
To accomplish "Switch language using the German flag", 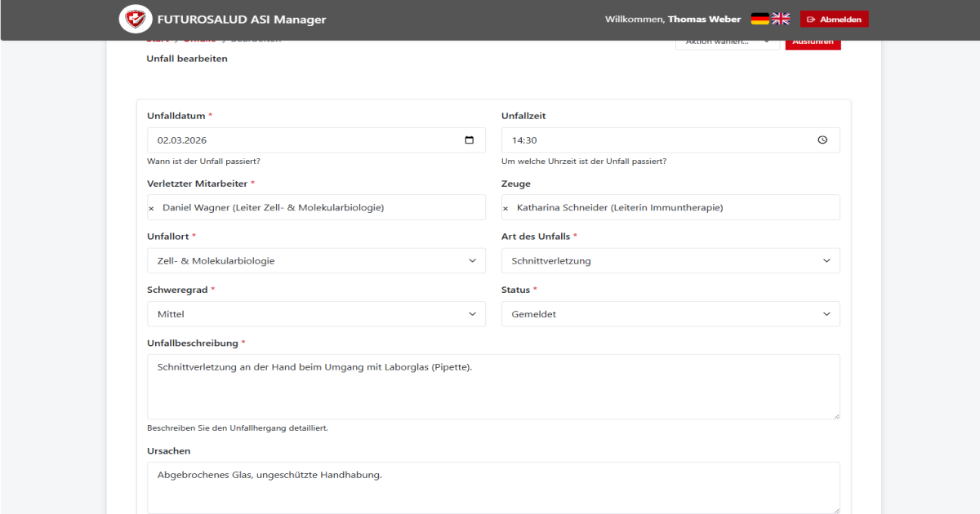I will pos(759,18).
